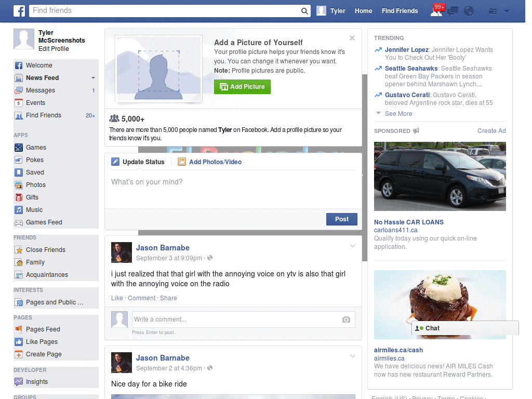Open Find Friends in top navigation
The width and height of the screenshot is (532, 399).
pos(400,11)
